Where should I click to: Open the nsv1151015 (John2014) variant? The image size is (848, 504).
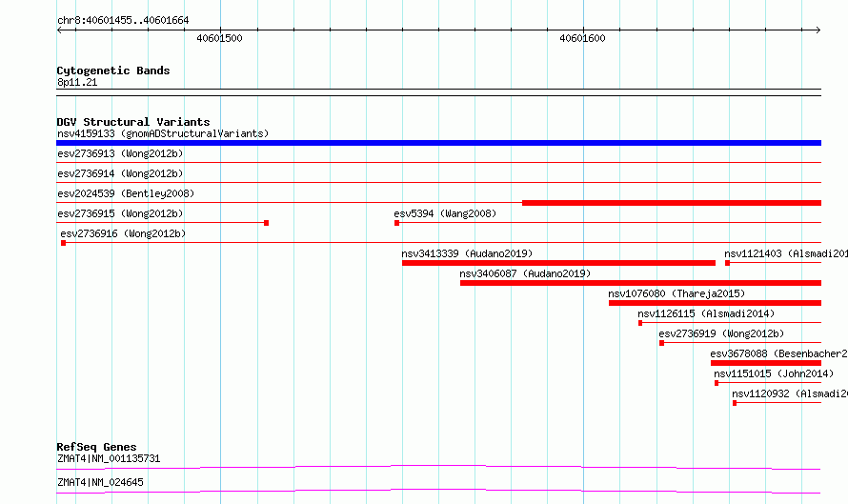click(x=774, y=373)
